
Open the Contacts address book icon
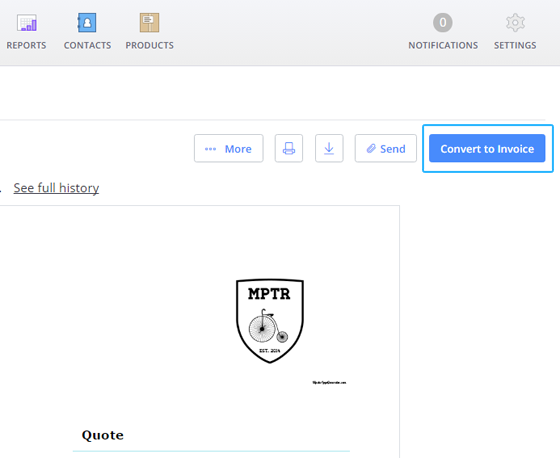tap(87, 23)
